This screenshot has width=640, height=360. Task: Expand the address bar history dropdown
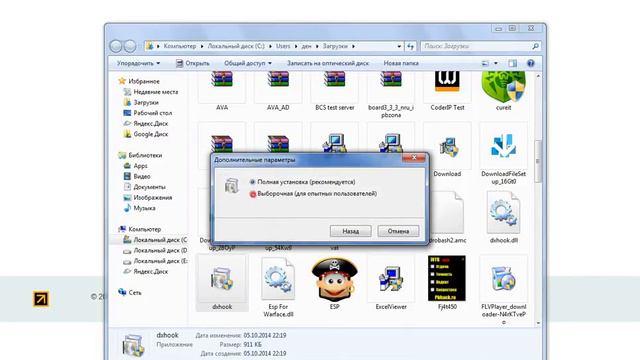coord(399,47)
